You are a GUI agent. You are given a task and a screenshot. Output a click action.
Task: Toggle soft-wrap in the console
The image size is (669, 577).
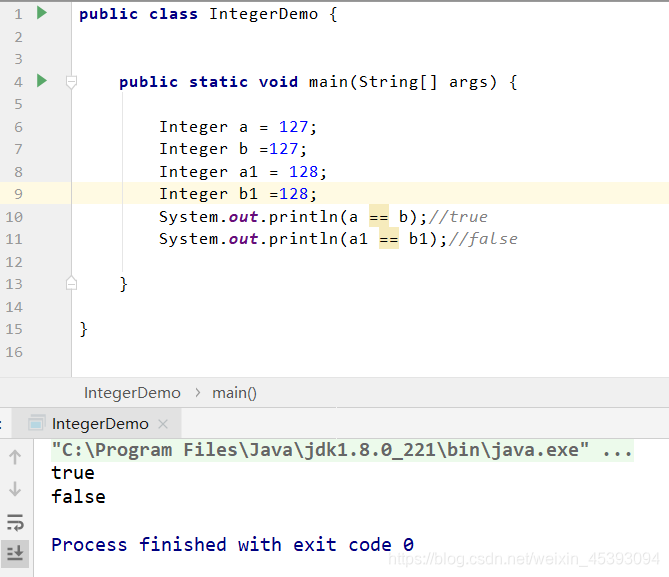click(15, 522)
